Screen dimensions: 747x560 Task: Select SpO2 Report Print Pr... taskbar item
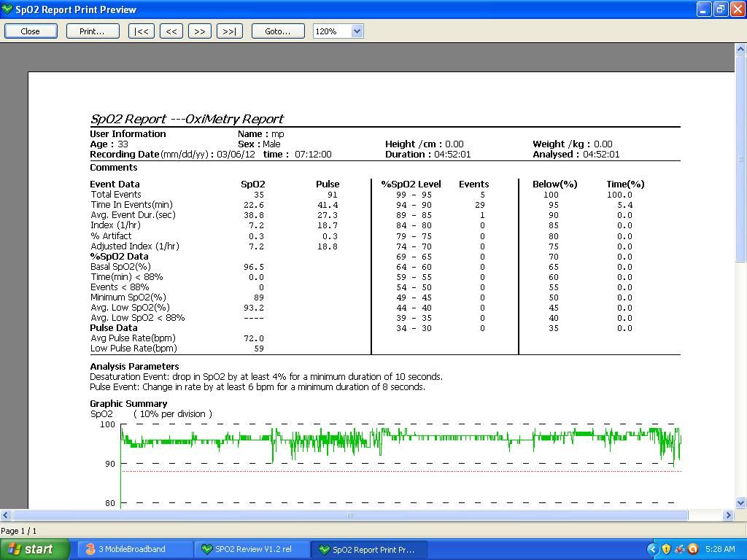click(x=368, y=550)
